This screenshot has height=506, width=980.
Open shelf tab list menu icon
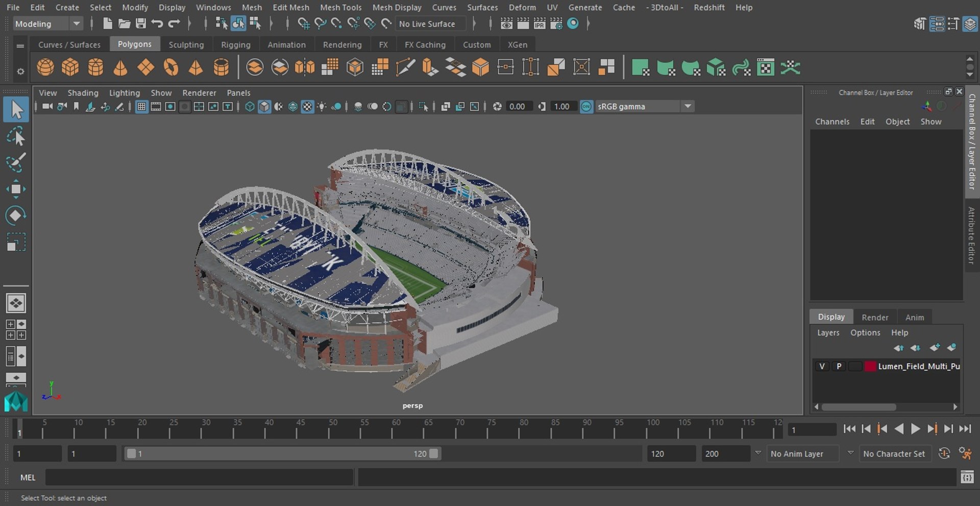tap(20, 45)
